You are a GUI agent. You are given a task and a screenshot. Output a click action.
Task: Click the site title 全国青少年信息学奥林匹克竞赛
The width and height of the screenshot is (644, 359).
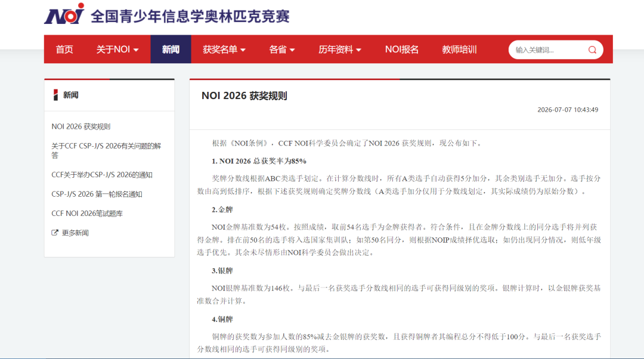190,17
